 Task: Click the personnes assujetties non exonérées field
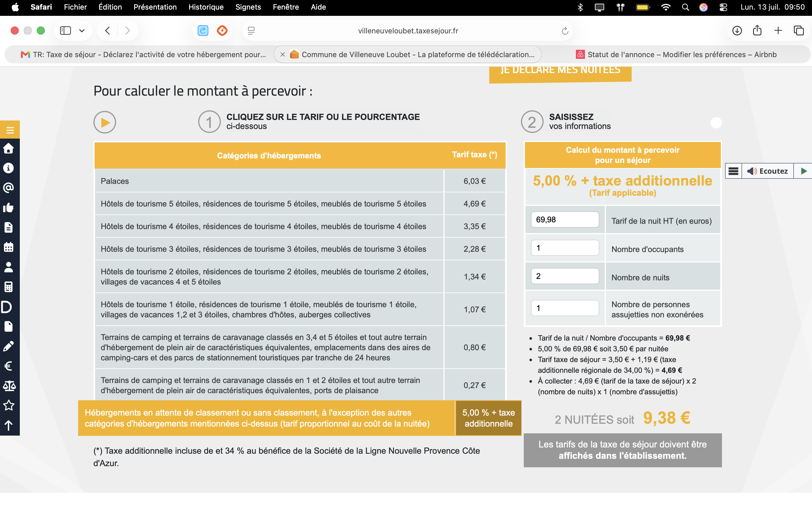(565, 308)
